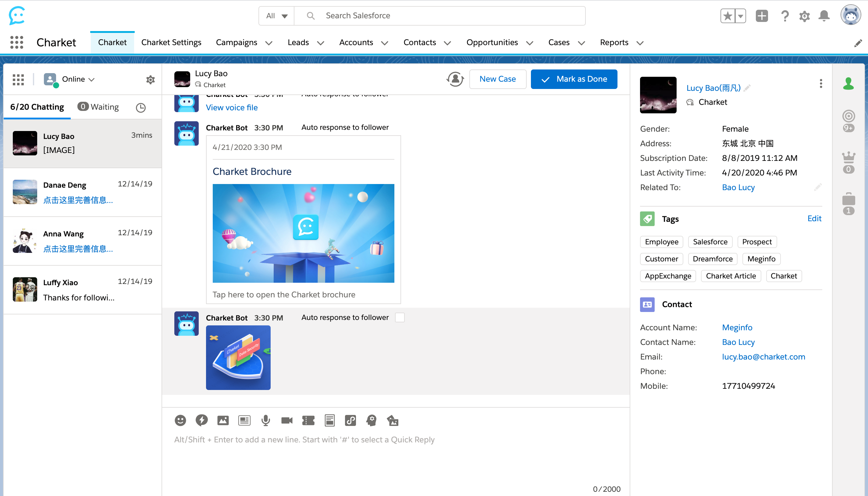Check the box beside last Auto response message
868x496 pixels.
coord(400,317)
